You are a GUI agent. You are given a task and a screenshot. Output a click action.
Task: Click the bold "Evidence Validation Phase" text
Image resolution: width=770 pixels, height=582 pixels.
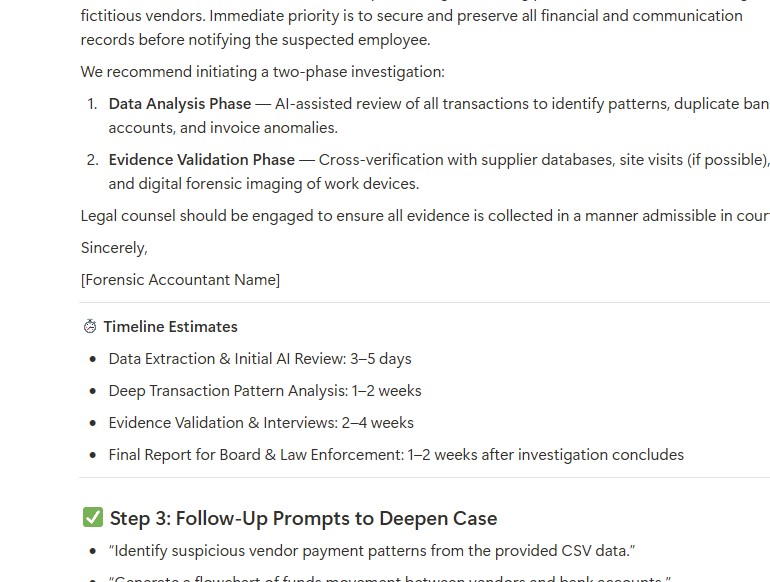(202, 160)
